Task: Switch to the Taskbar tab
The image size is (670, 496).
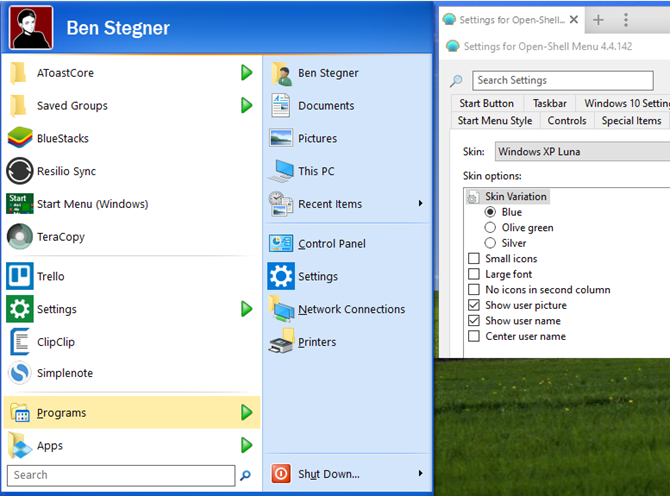Action: pos(550,103)
